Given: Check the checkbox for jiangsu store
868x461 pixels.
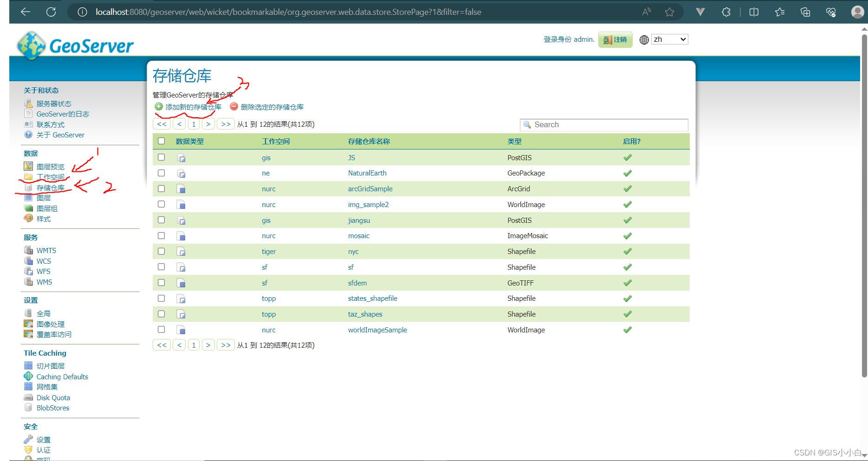Looking at the screenshot, I should [161, 220].
